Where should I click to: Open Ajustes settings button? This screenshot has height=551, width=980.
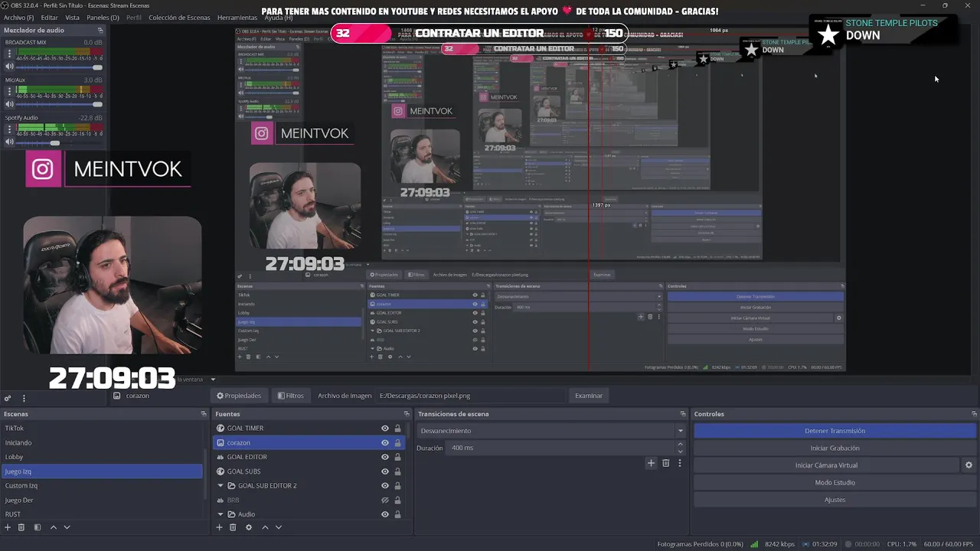click(x=835, y=500)
